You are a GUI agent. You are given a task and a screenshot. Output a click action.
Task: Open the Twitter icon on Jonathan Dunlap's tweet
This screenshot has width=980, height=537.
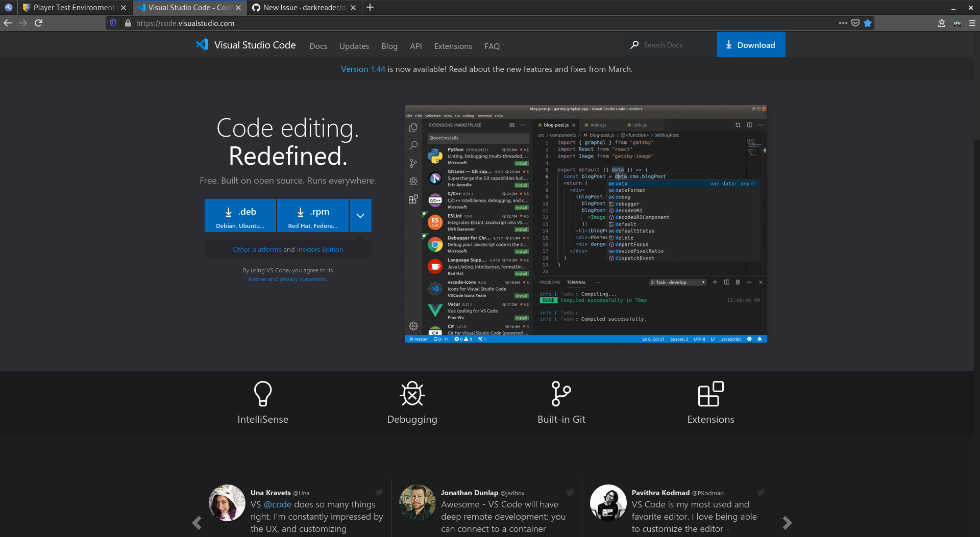570,493
